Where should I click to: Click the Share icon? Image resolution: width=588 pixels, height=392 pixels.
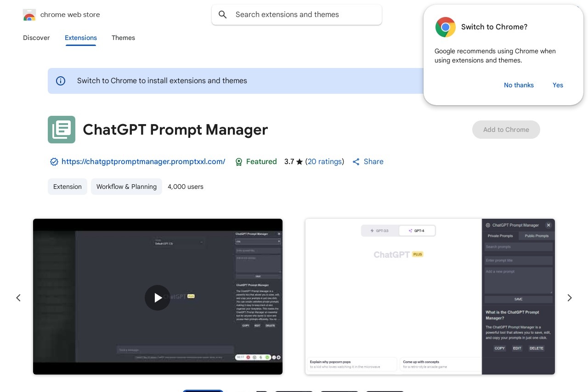click(x=356, y=162)
